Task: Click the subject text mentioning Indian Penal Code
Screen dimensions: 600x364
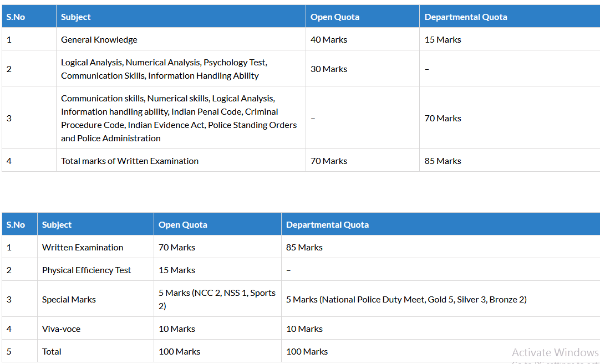Action: coord(179,118)
